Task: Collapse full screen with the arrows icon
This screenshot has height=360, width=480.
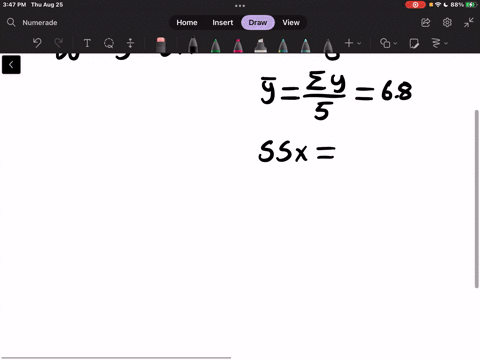Action: coord(469,22)
